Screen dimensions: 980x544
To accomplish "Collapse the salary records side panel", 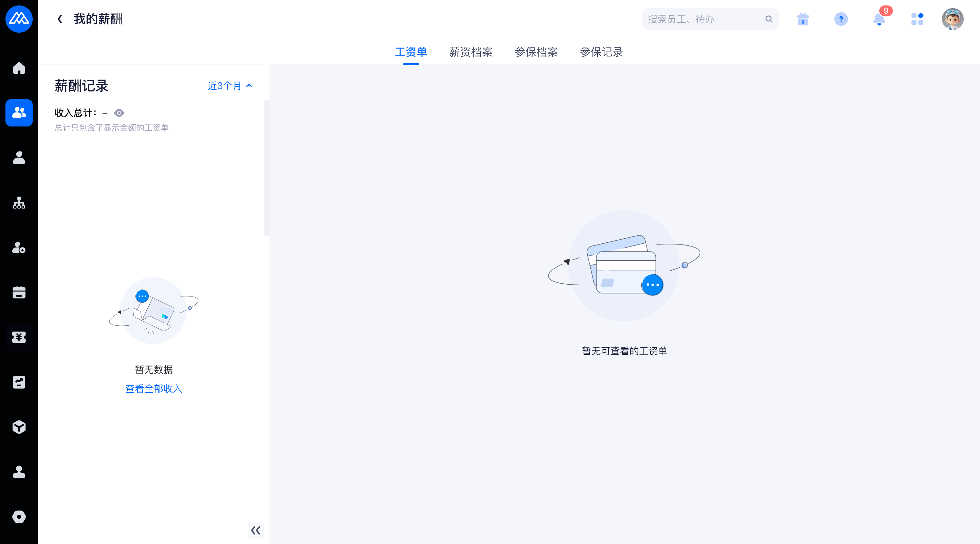I will [x=256, y=530].
